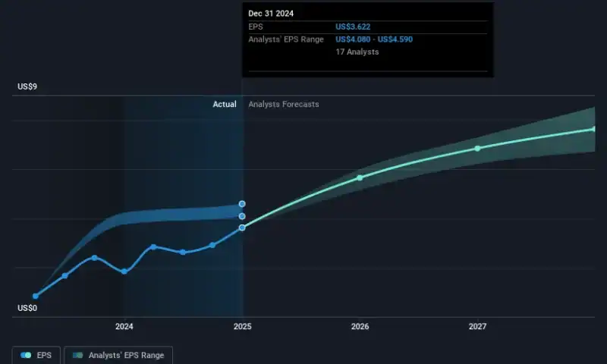The height and width of the screenshot is (364, 607).
Task: Click the 2026 x-axis label
Action: [x=360, y=326]
